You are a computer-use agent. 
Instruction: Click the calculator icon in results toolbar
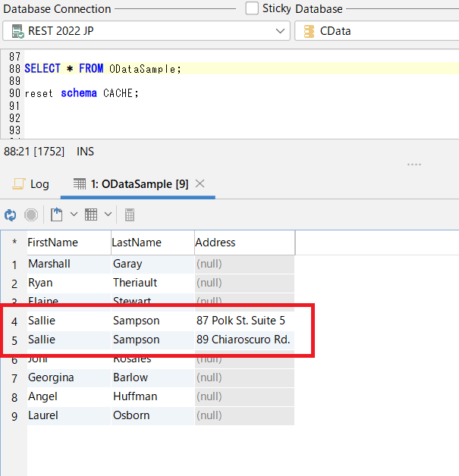coord(130,215)
